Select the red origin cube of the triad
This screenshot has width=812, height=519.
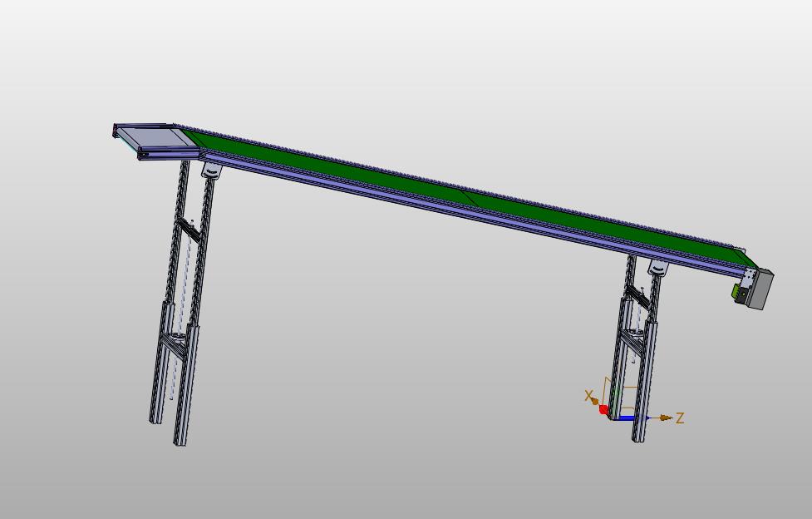point(604,409)
